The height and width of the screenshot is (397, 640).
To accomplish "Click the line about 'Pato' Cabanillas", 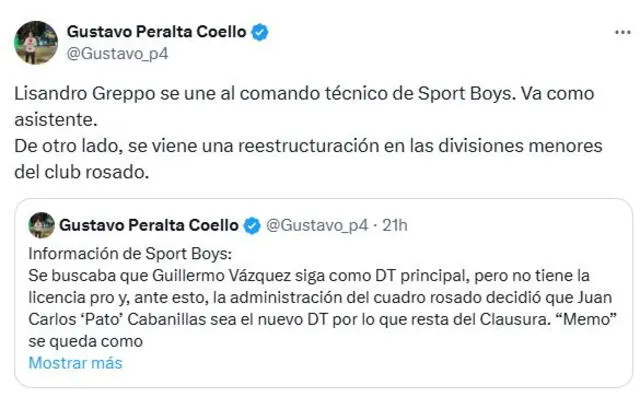I will point(322,319).
